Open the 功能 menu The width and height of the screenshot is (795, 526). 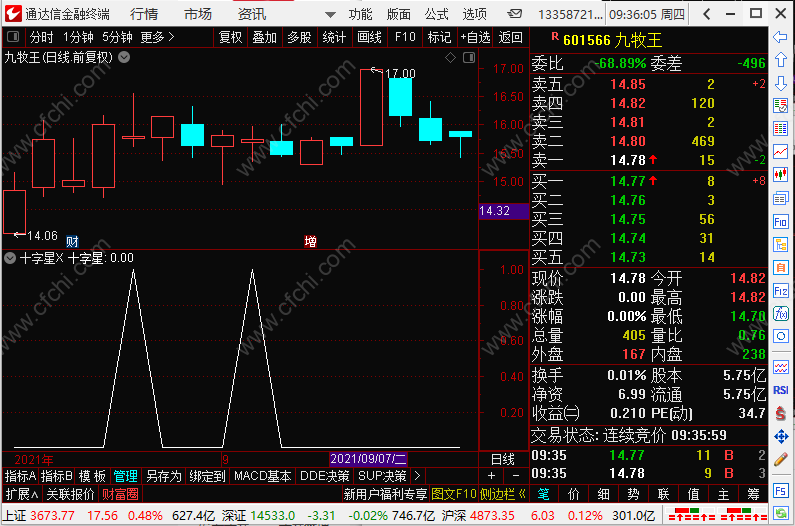pos(360,14)
